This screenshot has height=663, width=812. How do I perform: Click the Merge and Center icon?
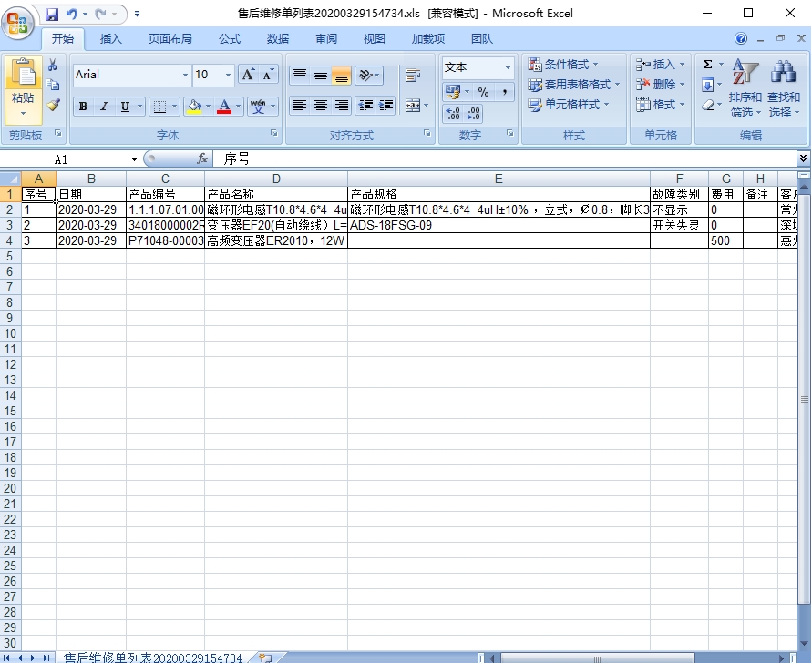pyautogui.click(x=413, y=106)
